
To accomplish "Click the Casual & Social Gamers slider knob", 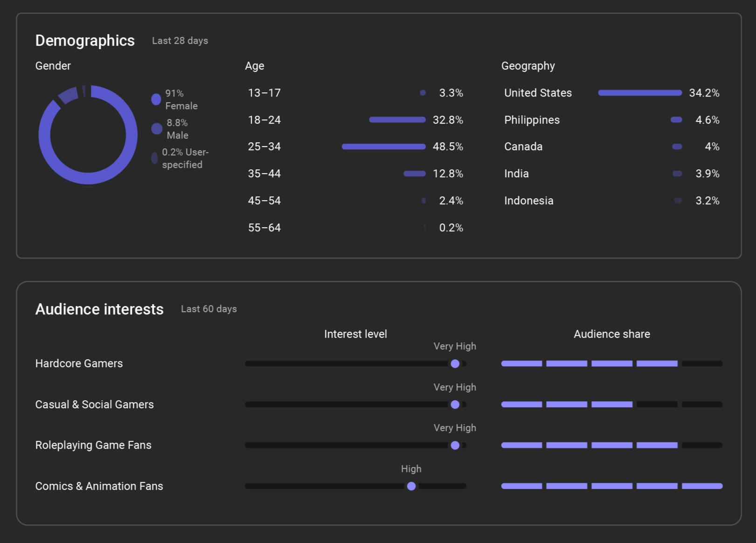I will 455,404.
